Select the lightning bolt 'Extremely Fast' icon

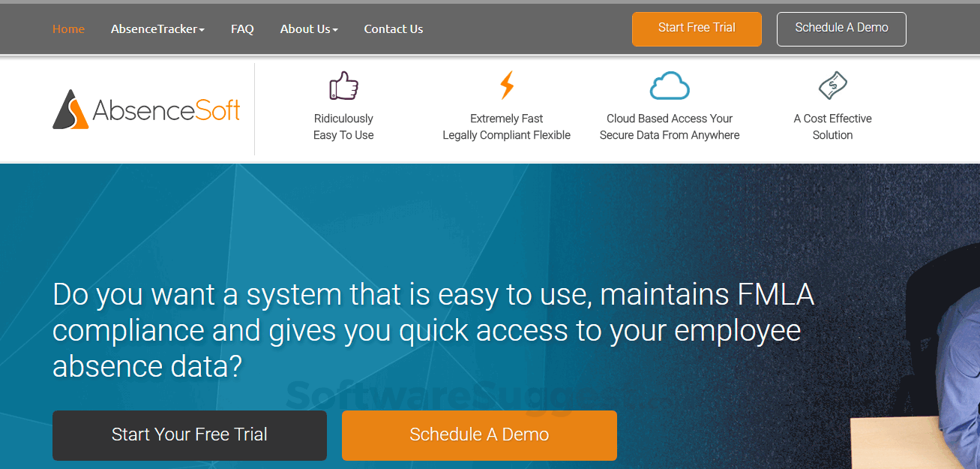tap(507, 86)
